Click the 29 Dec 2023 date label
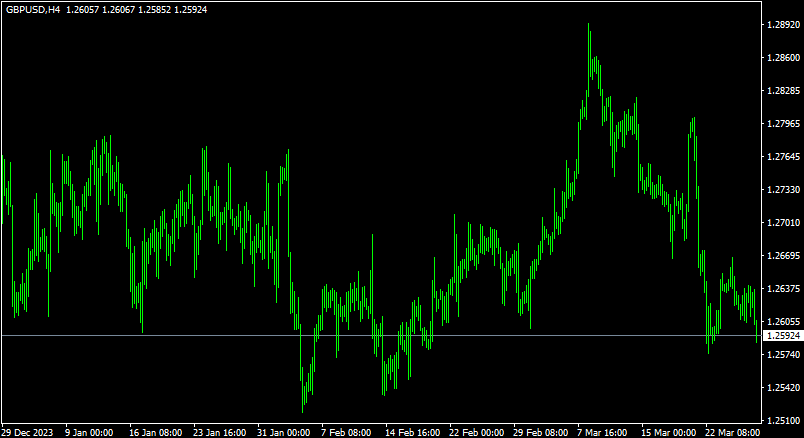804x438 pixels. click(27, 432)
